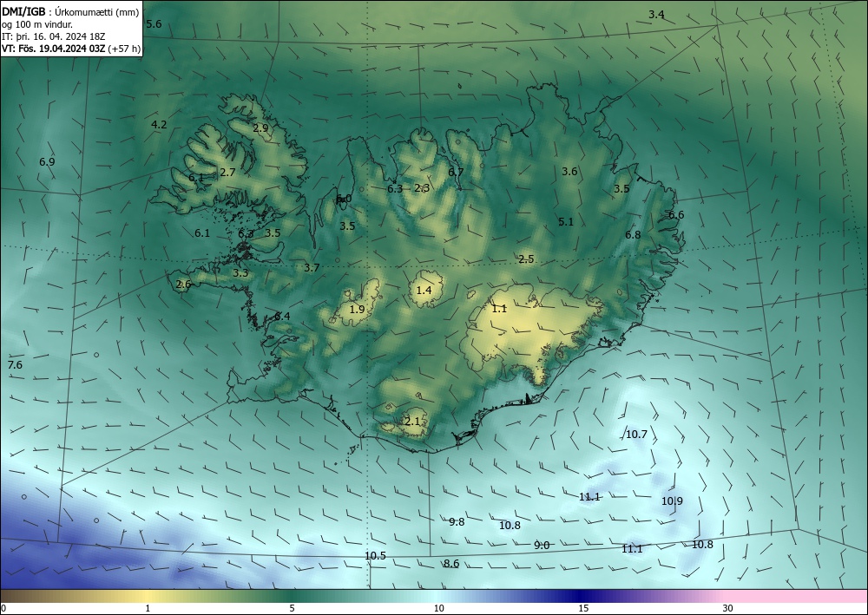The image size is (868, 615).
Task: Click the 'IT: þri. 16. 04. 2024 18Z' line
Action: 54,36
